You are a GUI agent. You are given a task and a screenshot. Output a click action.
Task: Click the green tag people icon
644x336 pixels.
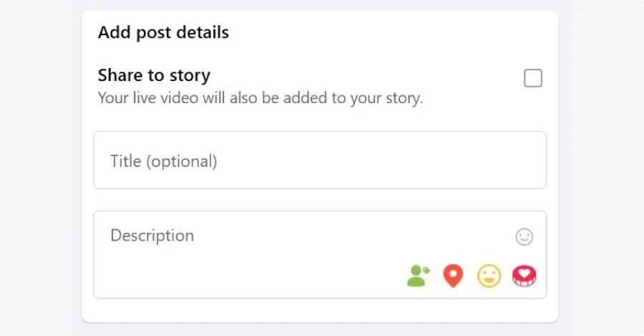(418, 276)
